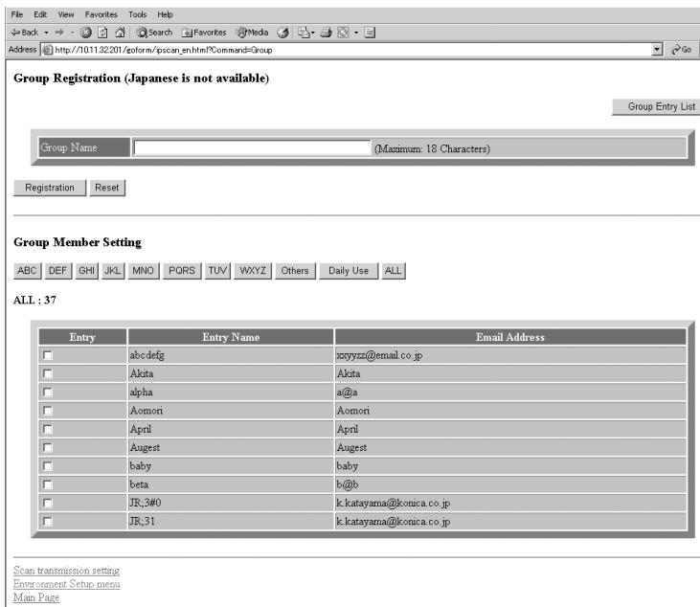Click the Group Entry List button
The height and width of the screenshot is (607, 700).
coord(656,106)
